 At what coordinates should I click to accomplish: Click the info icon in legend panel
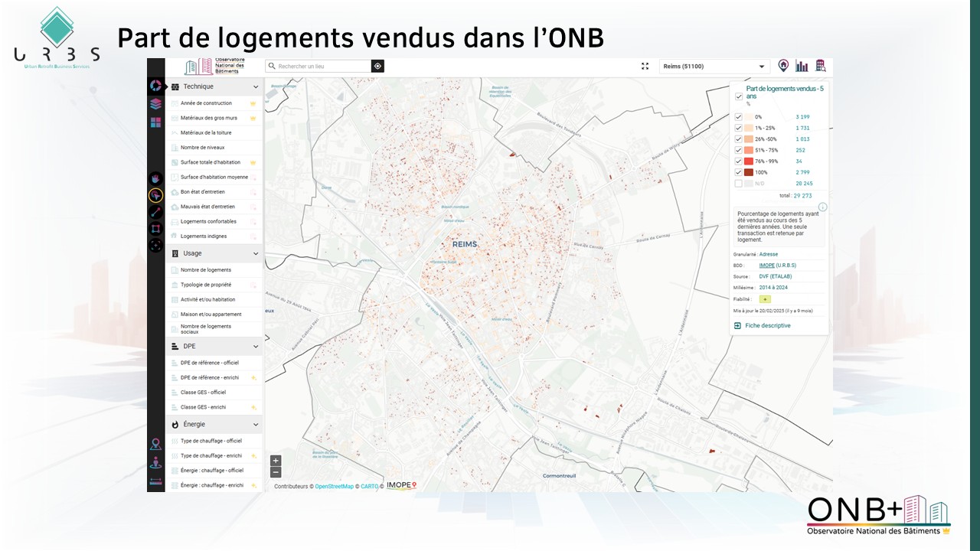[x=822, y=207]
